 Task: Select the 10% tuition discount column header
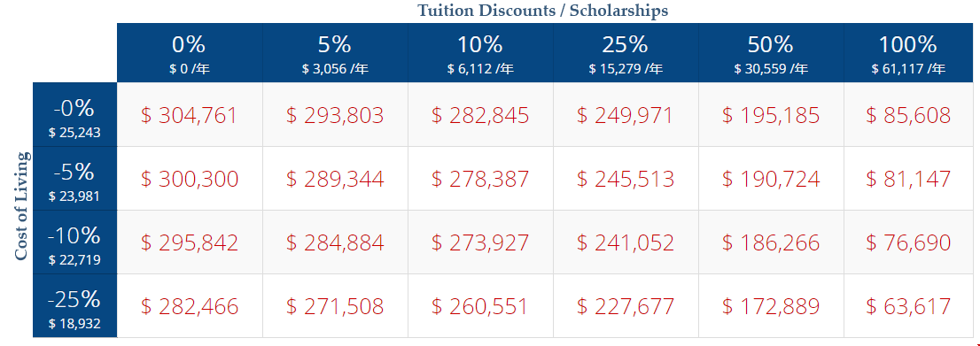[x=480, y=53]
